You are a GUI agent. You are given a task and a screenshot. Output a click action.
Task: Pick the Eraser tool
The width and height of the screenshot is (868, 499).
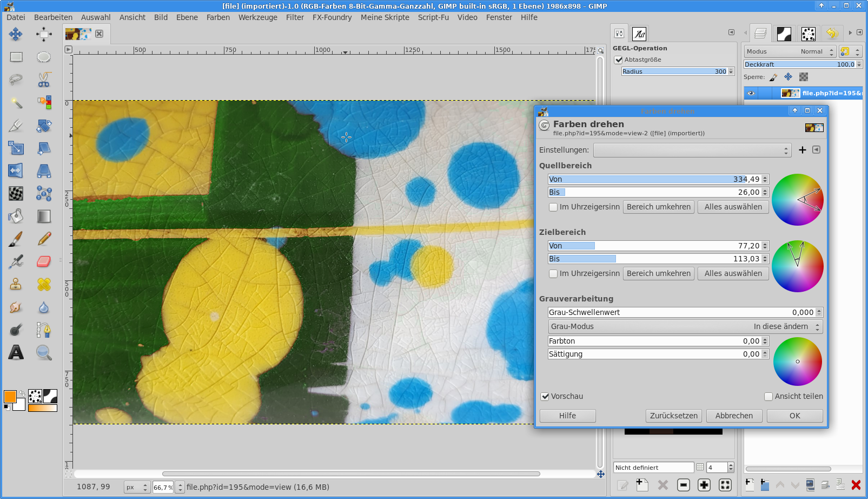pos(44,261)
